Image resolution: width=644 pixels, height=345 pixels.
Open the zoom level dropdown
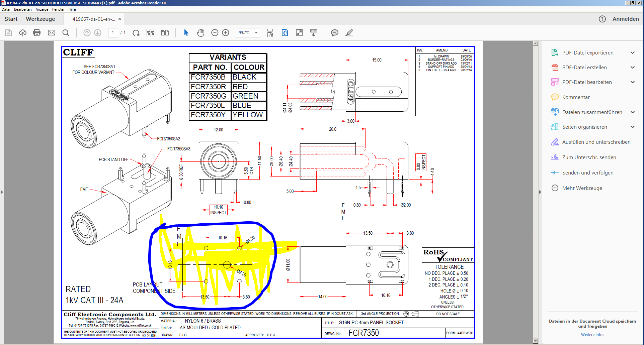(256, 33)
